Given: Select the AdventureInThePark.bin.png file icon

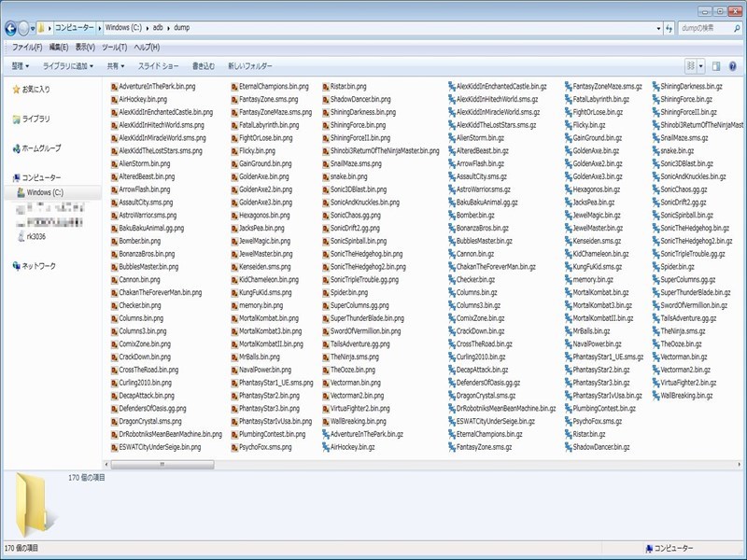Looking at the screenshot, I should point(114,87).
